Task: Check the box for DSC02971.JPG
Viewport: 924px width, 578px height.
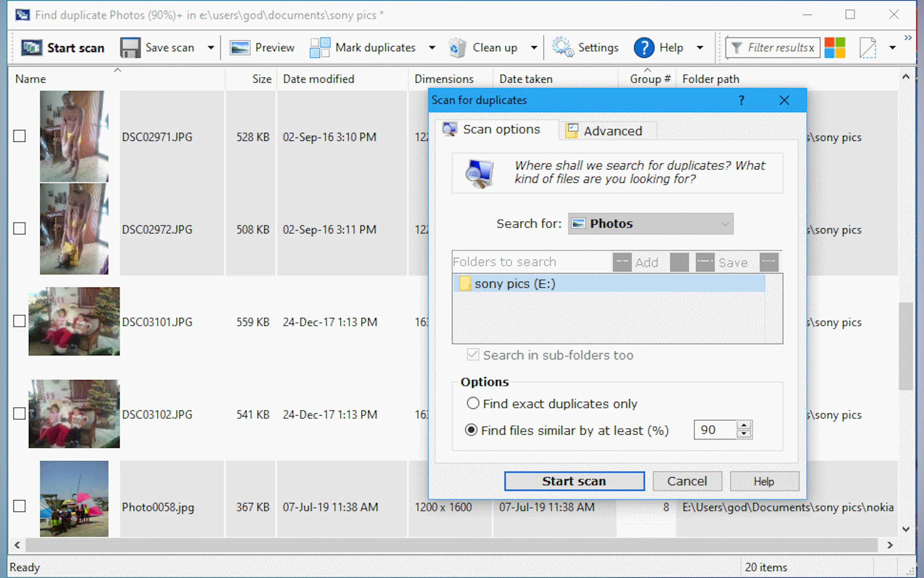Action: click(20, 136)
